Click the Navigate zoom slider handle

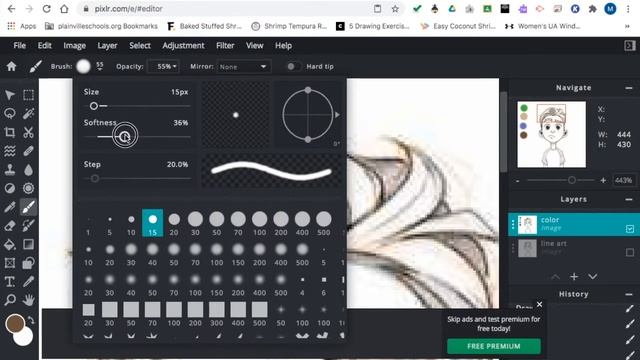572,180
